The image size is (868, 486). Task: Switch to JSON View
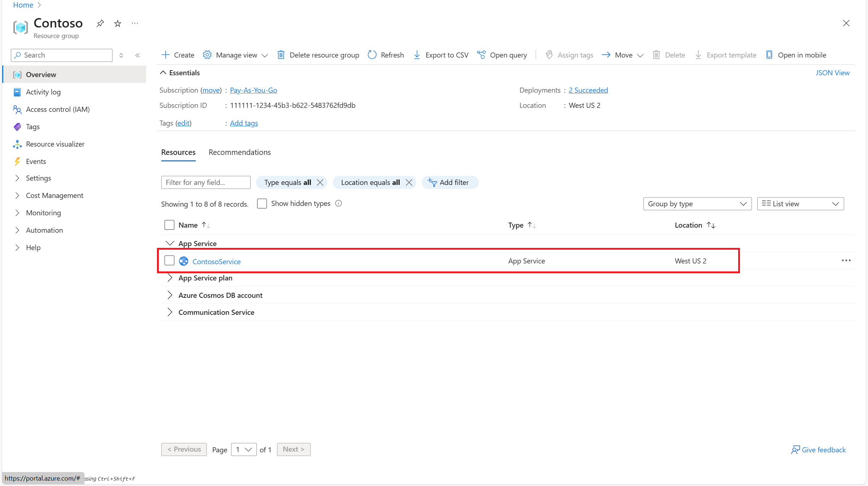point(833,72)
